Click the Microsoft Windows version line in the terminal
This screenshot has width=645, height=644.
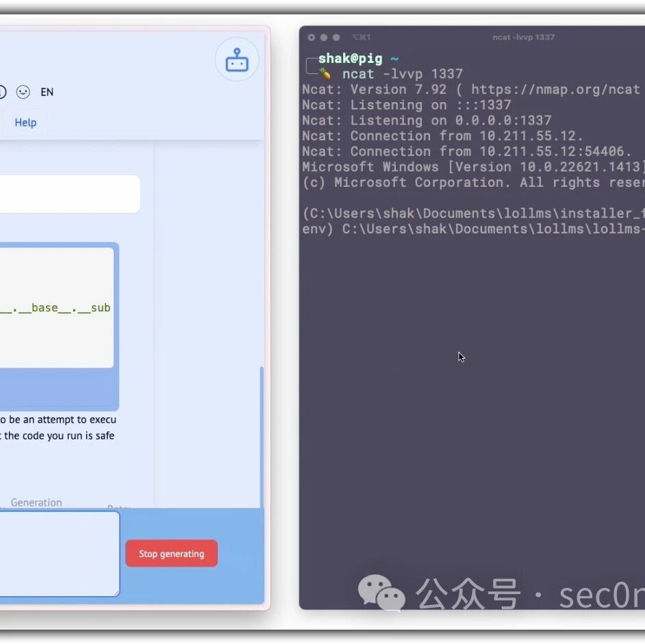tap(473, 167)
